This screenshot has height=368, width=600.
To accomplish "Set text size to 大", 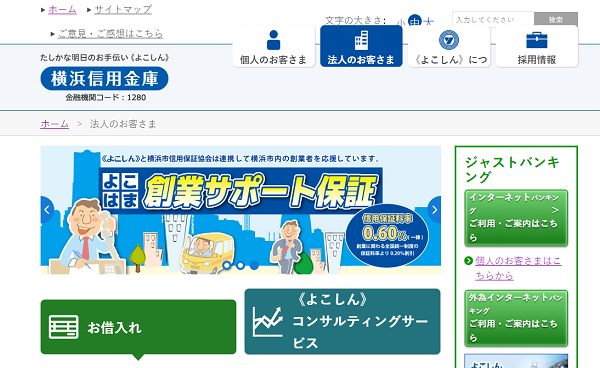I will [x=429, y=22].
